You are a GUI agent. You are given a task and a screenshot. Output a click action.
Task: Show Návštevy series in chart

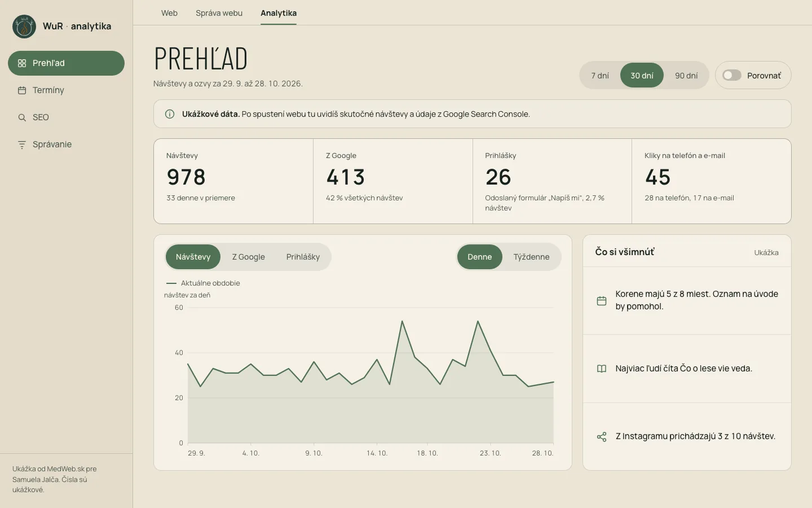click(x=193, y=257)
